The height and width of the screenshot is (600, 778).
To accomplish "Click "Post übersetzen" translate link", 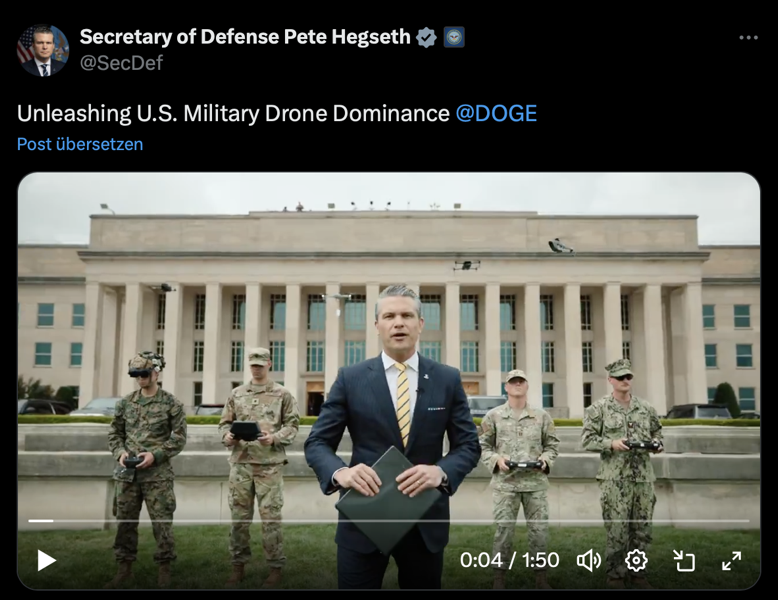I will coord(80,144).
